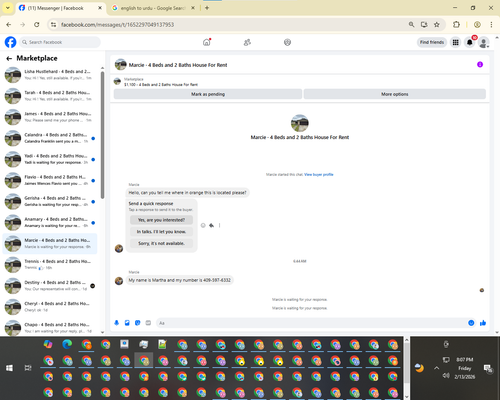React to Marcie's message with emoji icon

click(203, 225)
